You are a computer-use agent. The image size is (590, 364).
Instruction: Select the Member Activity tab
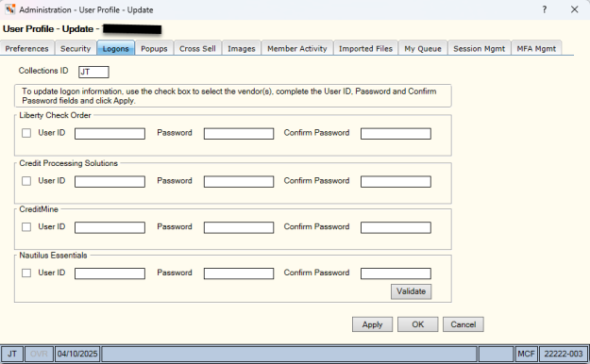pyautogui.click(x=297, y=48)
